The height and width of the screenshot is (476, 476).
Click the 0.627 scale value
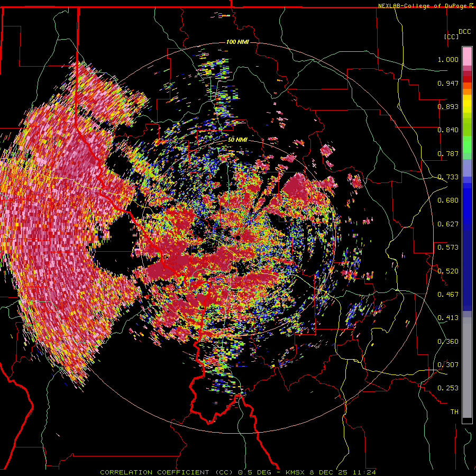click(x=448, y=224)
